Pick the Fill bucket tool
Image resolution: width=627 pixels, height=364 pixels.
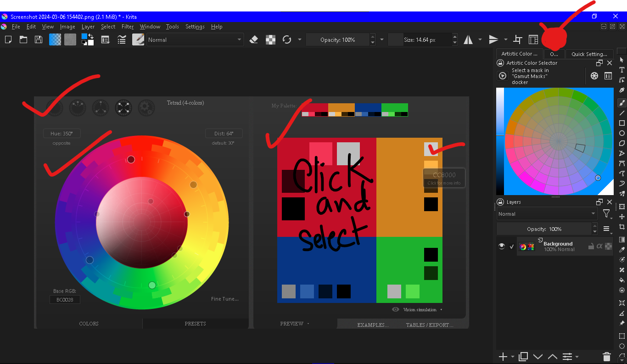click(x=622, y=280)
